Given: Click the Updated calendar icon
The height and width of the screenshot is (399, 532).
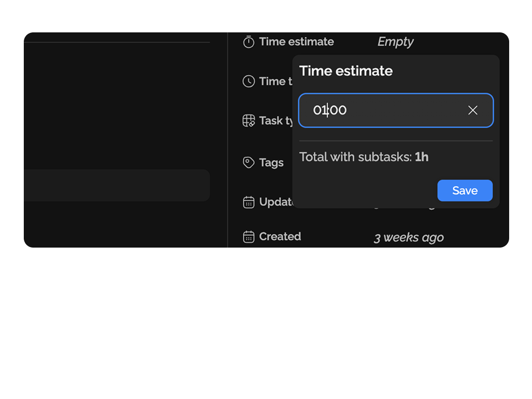Looking at the screenshot, I should pyautogui.click(x=248, y=202).
